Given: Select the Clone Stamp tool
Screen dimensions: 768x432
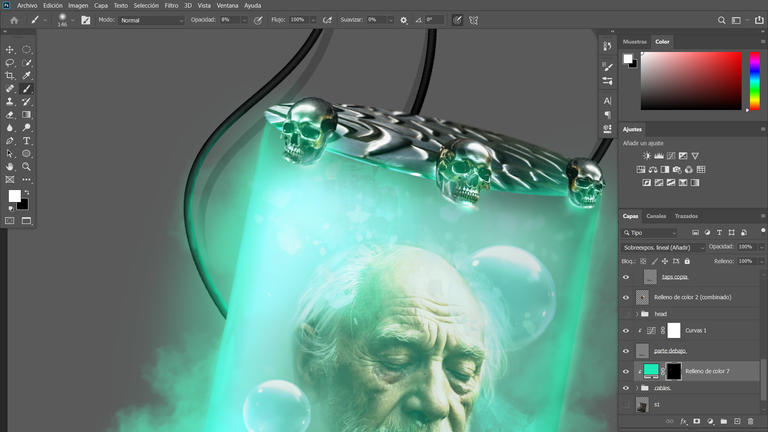Looking at the screenshot, I should pos(9,101).
